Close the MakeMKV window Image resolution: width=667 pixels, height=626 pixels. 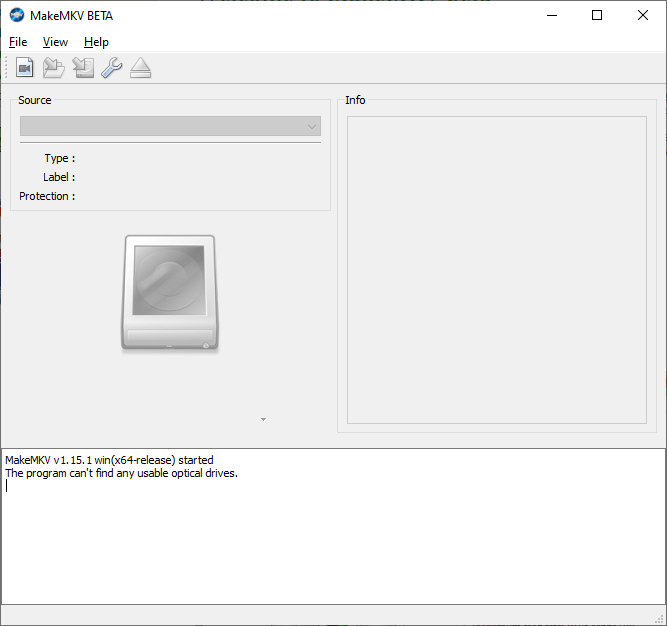[x=643, y=15]
